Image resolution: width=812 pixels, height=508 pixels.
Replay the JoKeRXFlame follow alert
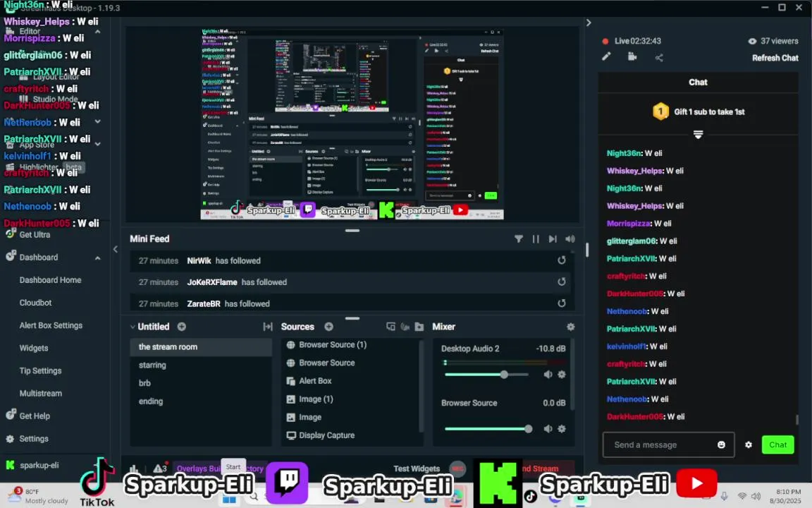click(561, 282)
